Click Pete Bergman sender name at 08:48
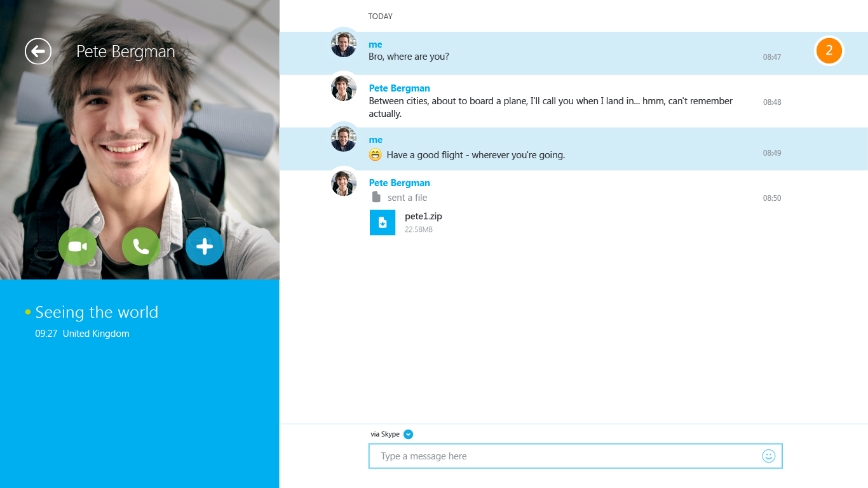The width and height of the screenshot is (868, 488). [x=400, y=88]
